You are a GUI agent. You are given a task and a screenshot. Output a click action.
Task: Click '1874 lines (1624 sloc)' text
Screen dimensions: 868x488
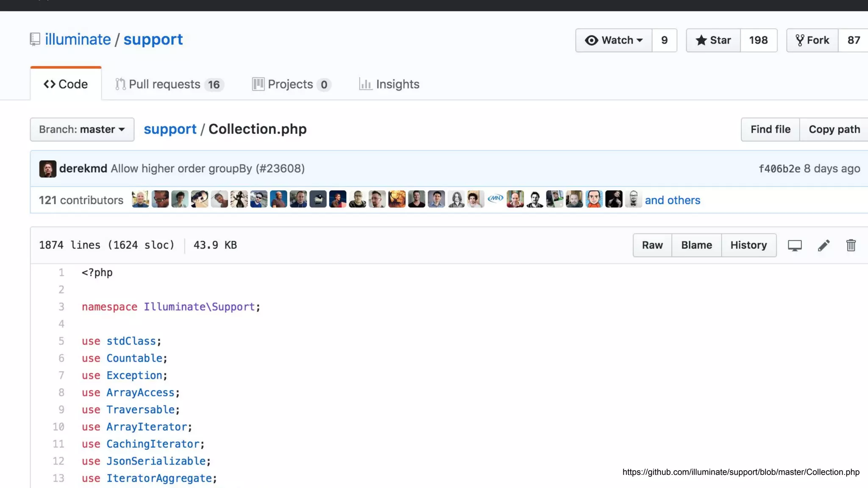(107, 245)
